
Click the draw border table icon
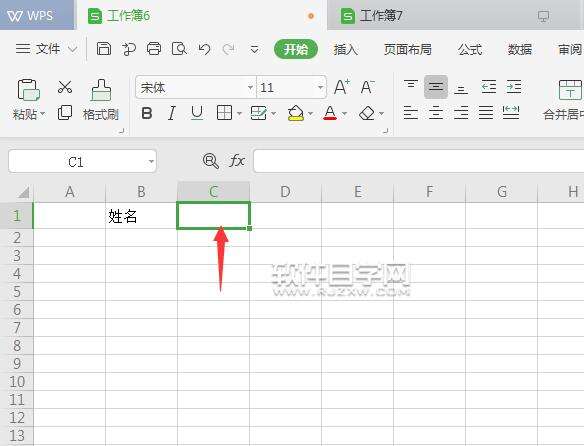click(x=258, y=113)
